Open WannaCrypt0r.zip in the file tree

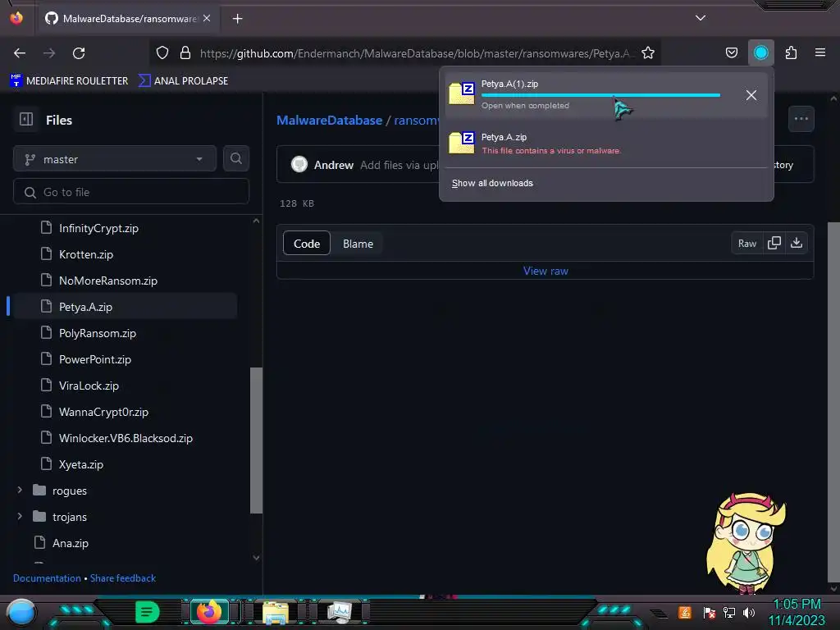tap(103, 412)
